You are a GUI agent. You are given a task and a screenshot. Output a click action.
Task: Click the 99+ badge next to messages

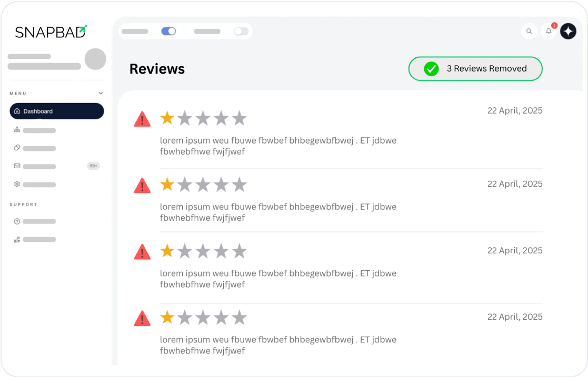tap(93, 166)
